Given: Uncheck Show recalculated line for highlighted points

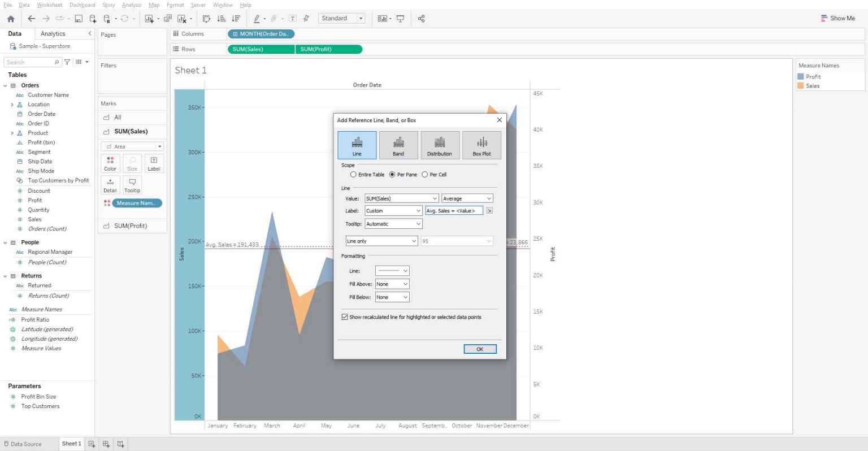Looking at the screenshot, I should pyautogui.click(x=345, y=316).
